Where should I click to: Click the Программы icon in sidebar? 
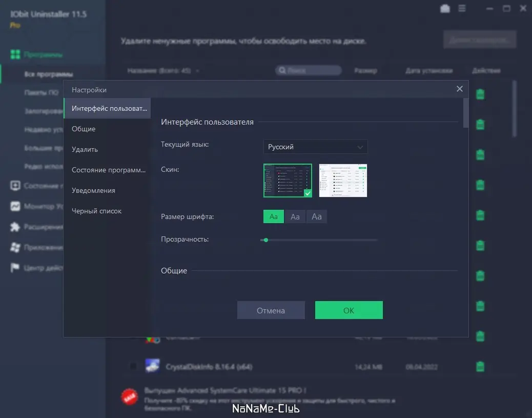(x=15, y=54)
